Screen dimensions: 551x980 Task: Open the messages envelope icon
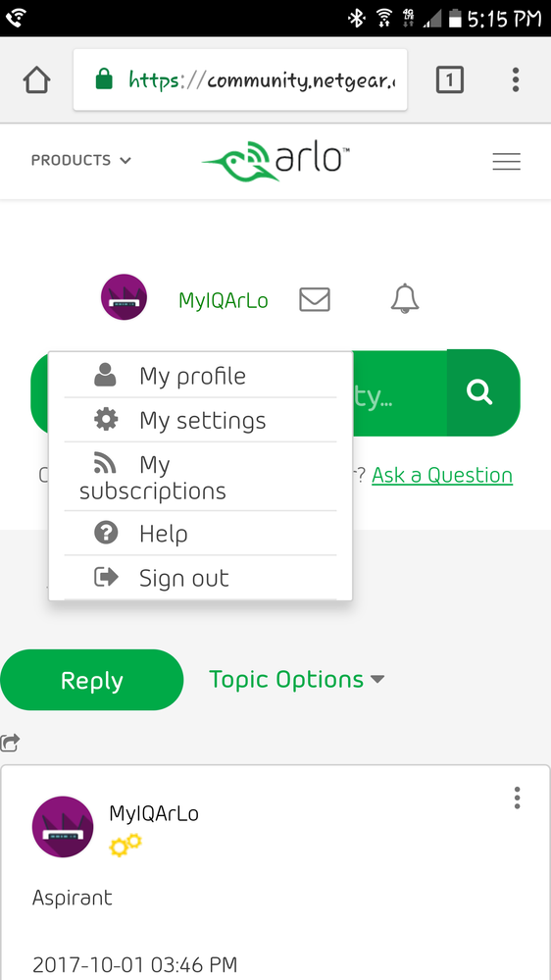pyautogui.click(x=315, y=299)
